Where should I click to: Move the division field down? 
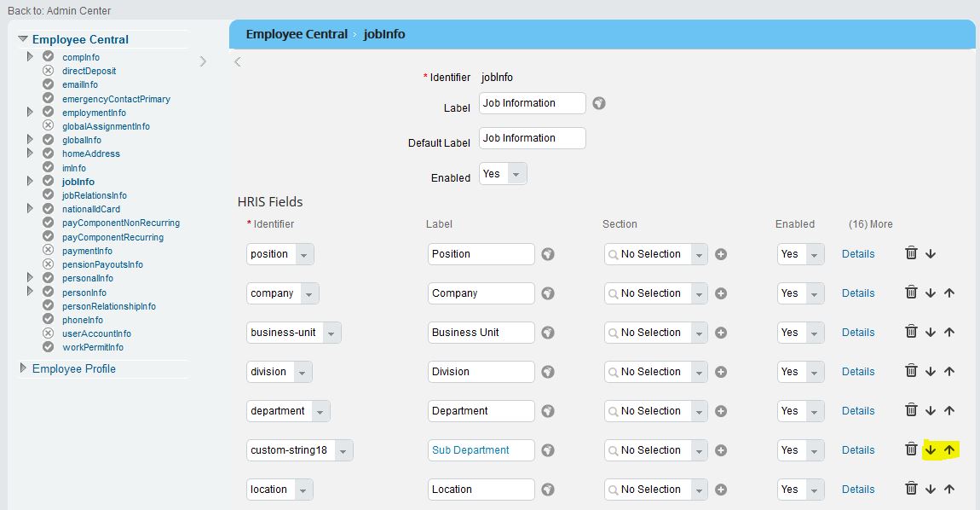coord(931,372)
